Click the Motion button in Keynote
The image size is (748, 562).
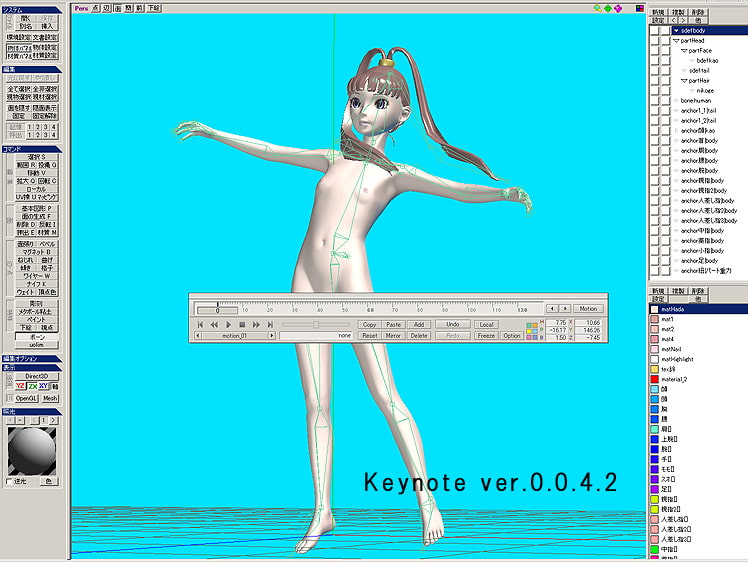coord(588,309)
